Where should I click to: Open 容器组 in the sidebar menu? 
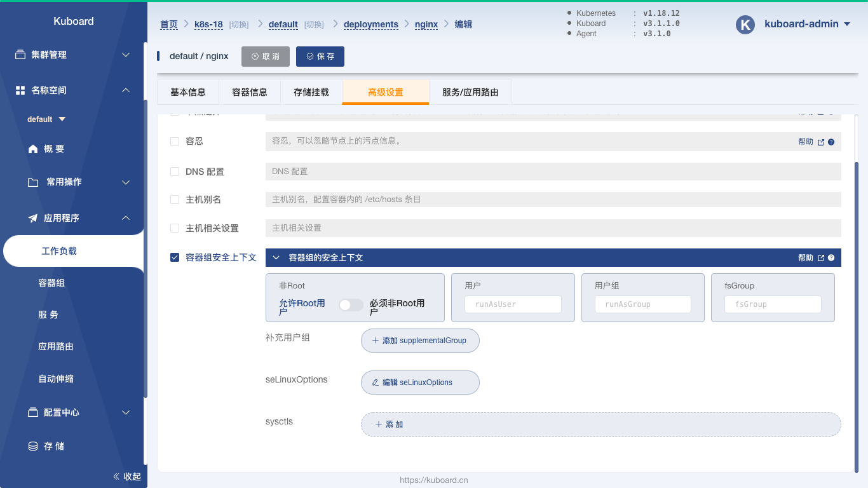pos(51,283)
